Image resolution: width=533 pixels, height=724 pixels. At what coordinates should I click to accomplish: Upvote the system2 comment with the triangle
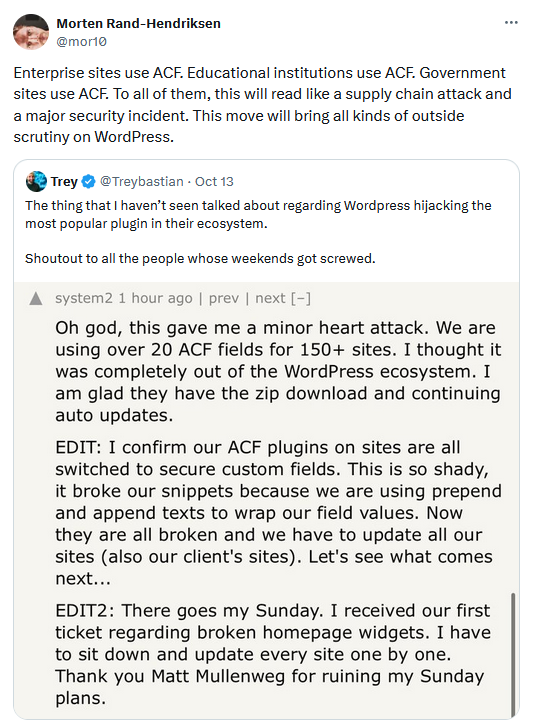coord(36,299)
